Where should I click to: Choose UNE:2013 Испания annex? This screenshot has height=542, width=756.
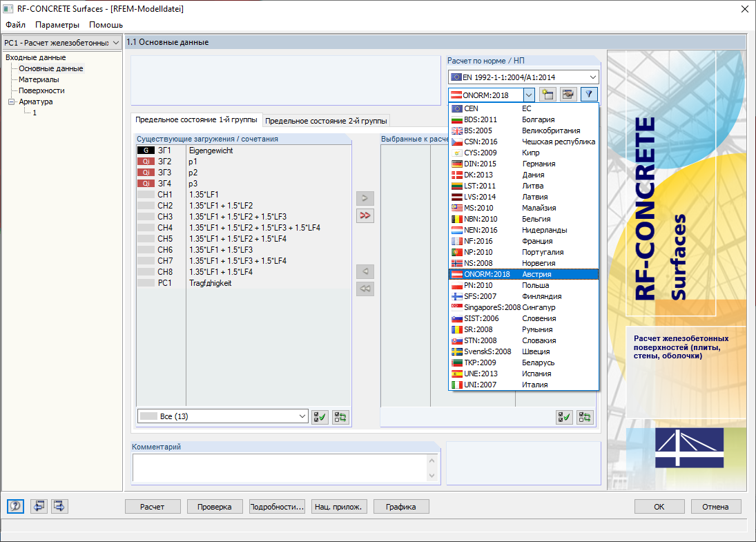tap(523, 374)
